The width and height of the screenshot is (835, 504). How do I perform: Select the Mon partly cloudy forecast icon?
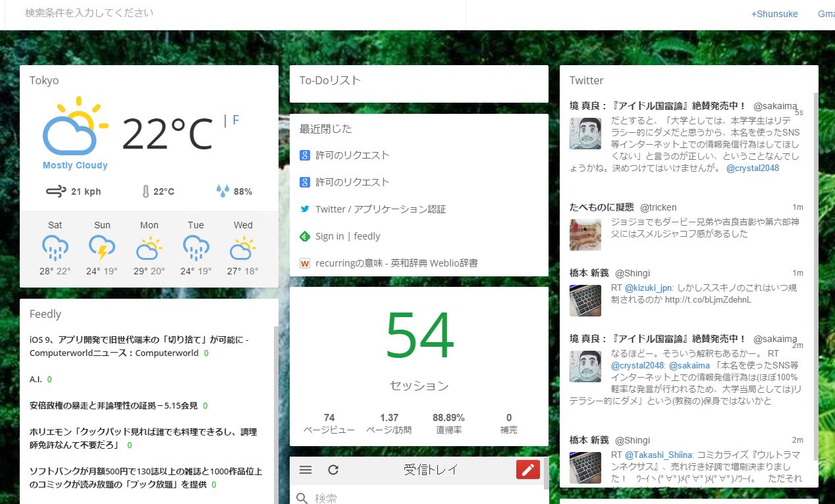[149, 249]
